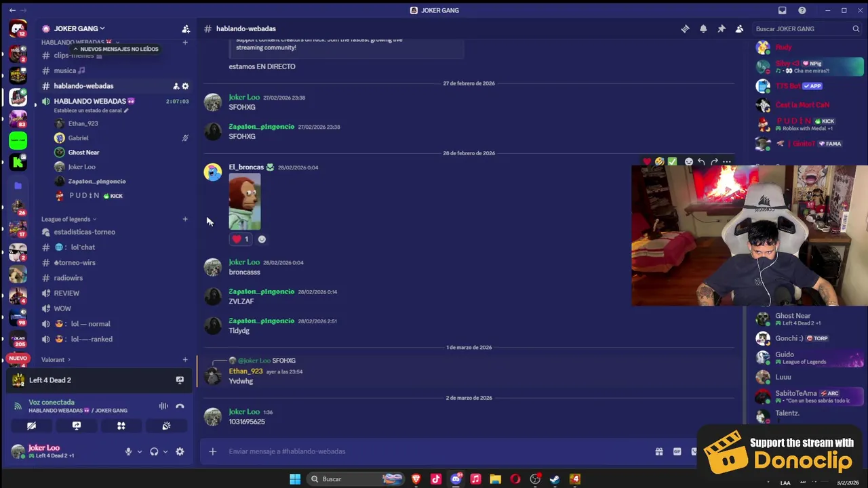Open noise suppression waveform icon
This screenshot has width=868, height=488.
pos(163,406)
